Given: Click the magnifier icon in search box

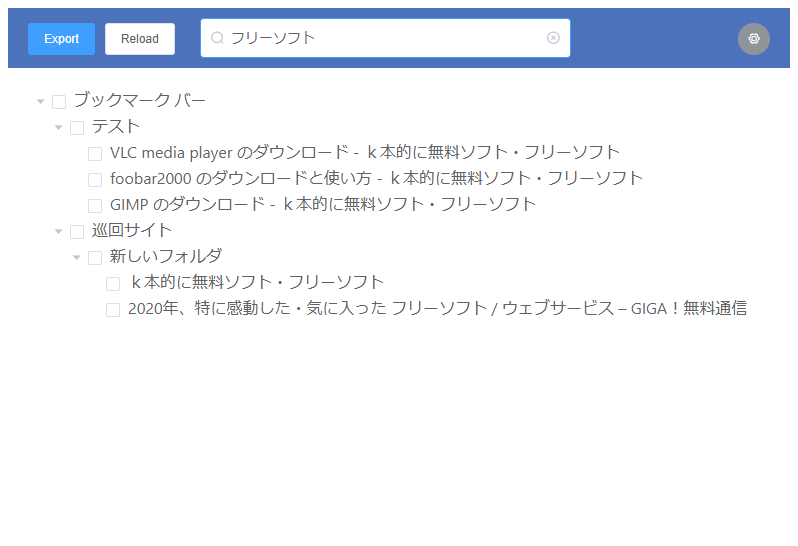Looking at the screenshot, I should 217,38.
